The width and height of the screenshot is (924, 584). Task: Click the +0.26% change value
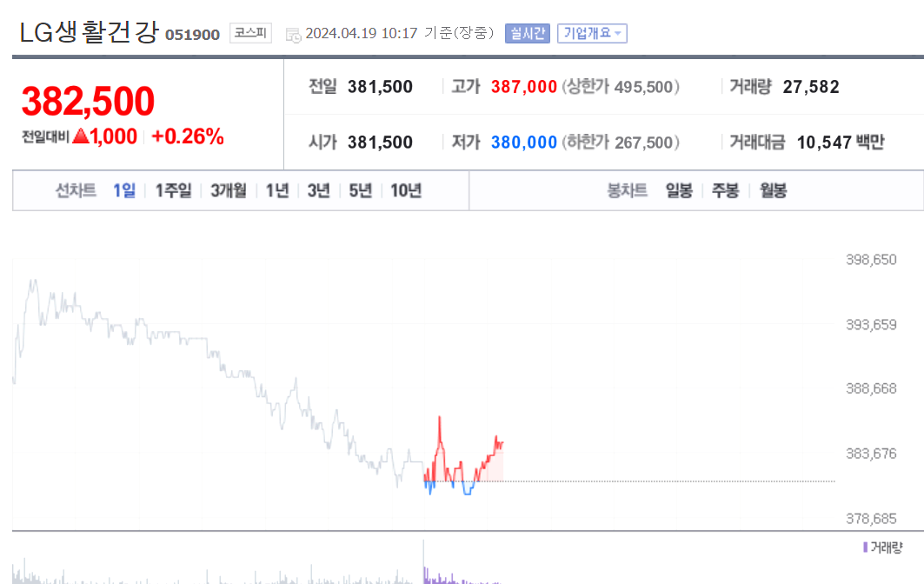tap(188, 136)
